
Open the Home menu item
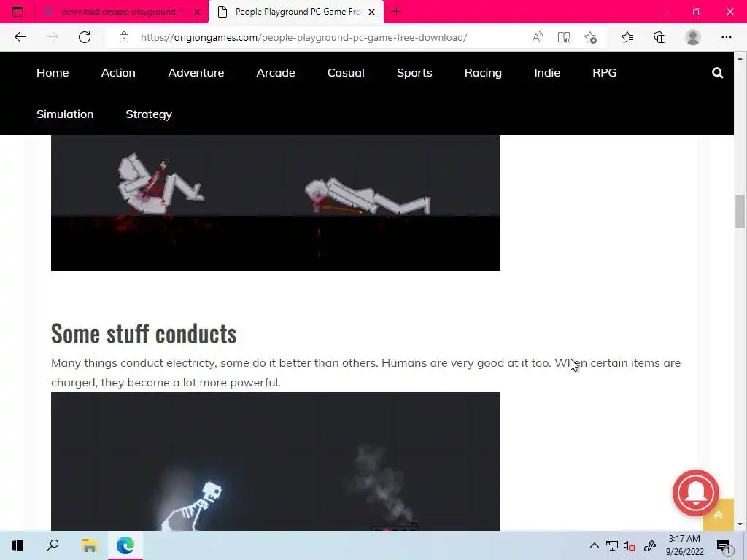(x=53, y=72)
